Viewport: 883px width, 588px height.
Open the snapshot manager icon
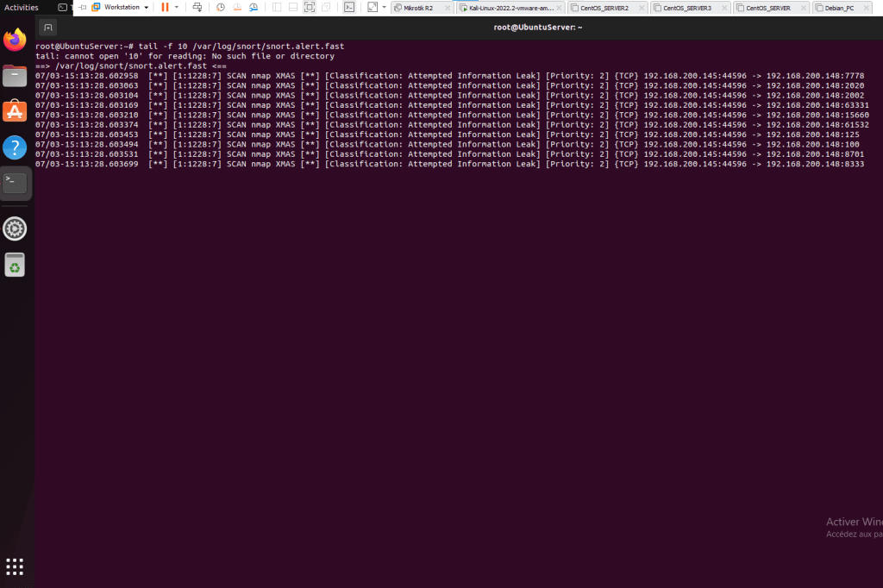click(254, 7)
